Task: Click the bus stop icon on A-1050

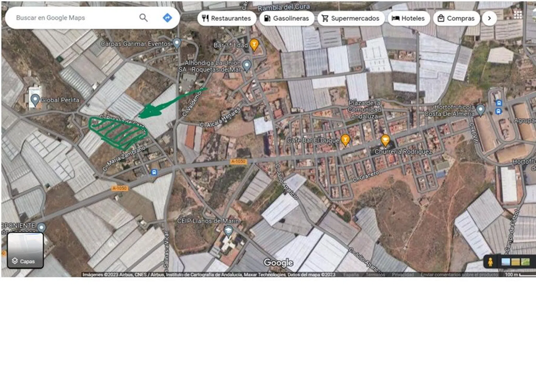Action: (x=154, y=172)
